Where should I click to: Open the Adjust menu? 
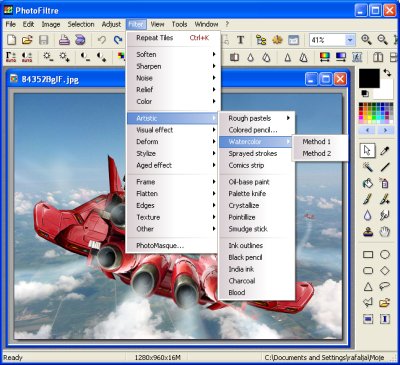(111, 24)
